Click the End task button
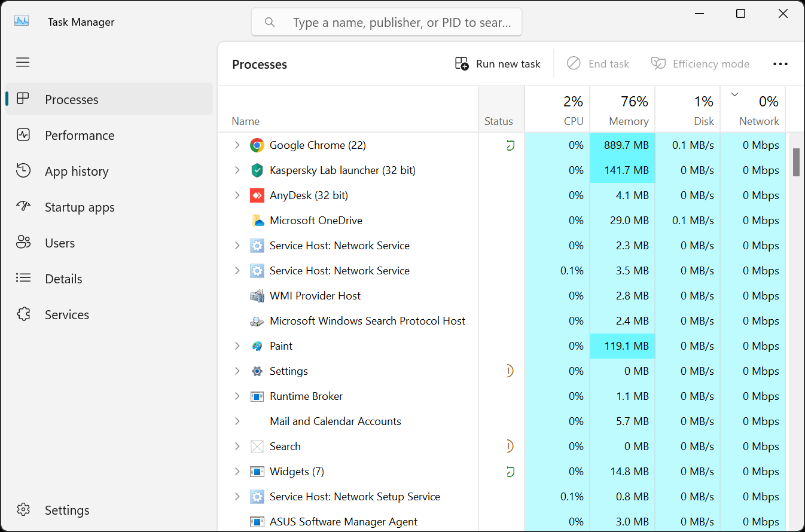Image resolution: width=805 pixels, height=532 pixels. (598, 64)
